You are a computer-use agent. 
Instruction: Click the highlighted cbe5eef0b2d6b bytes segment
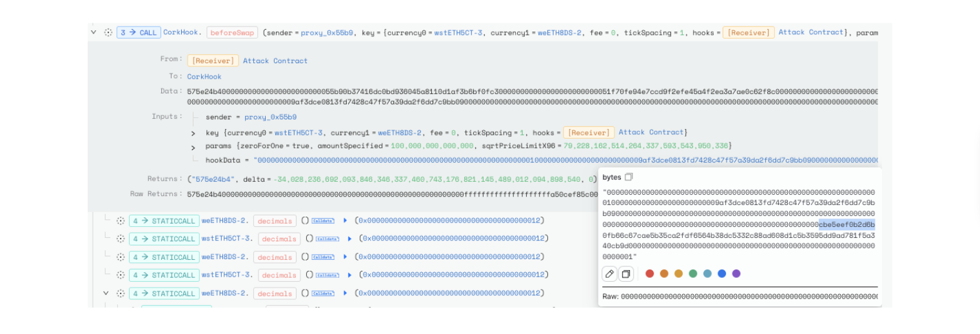click(x=847, y=224)
